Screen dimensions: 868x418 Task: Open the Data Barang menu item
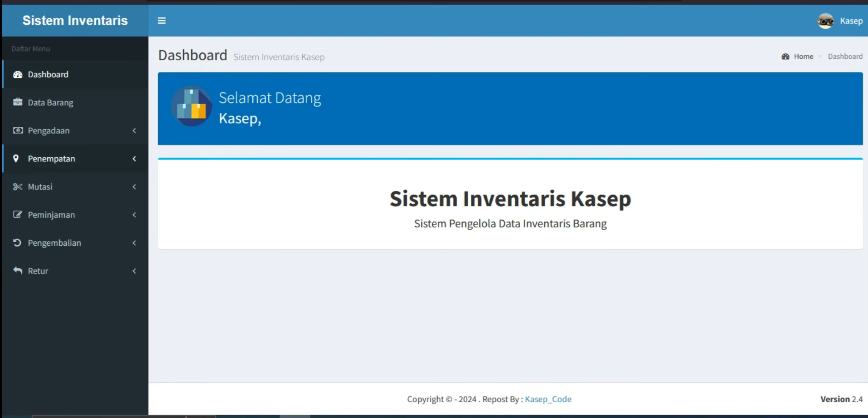(75, 102)
